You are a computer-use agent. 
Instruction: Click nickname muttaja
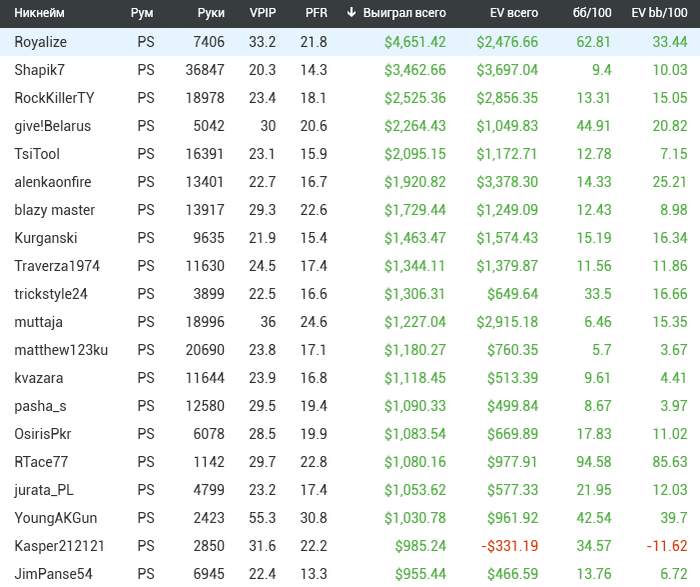(38, 322)
